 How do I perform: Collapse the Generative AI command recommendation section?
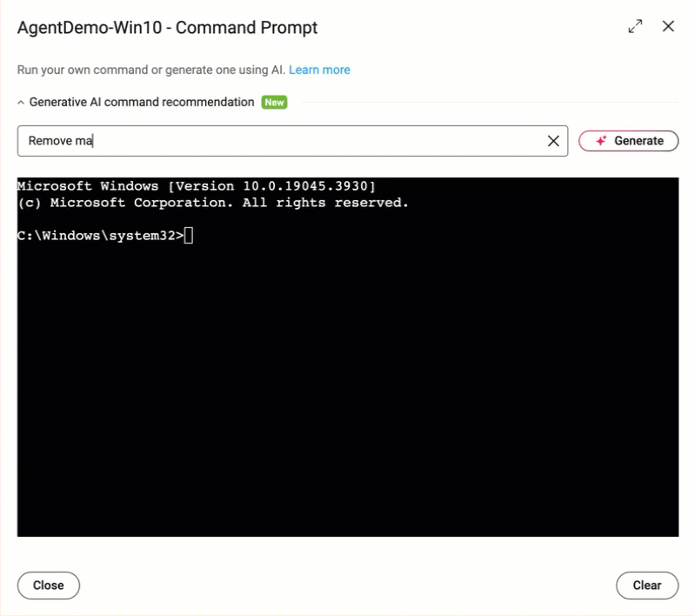(20, 103)
